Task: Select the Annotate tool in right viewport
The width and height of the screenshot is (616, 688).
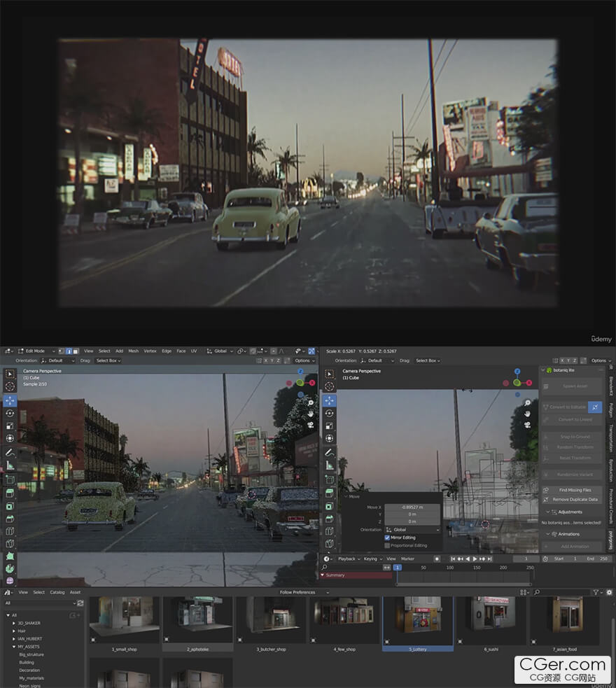Action: point(330,452)
